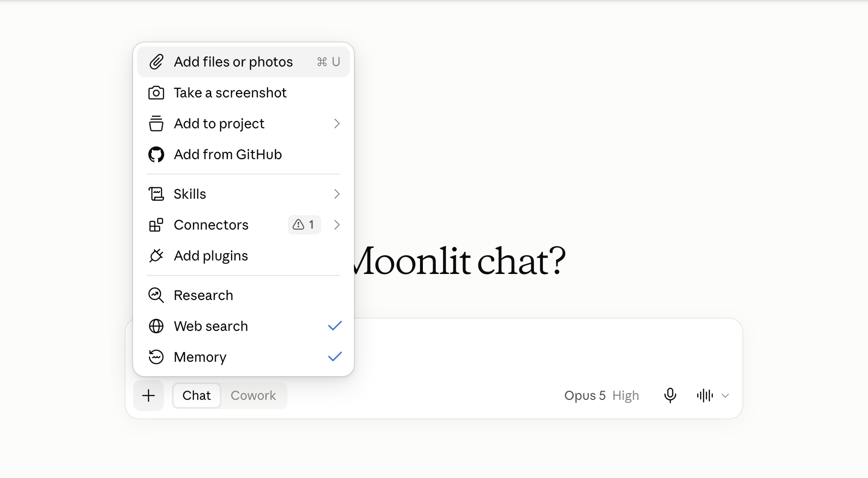Image resolution: width=868 pixels, height=478 pixels.
Task: Click the warning badge on Connectors
Action: click(x=304, y=225)
